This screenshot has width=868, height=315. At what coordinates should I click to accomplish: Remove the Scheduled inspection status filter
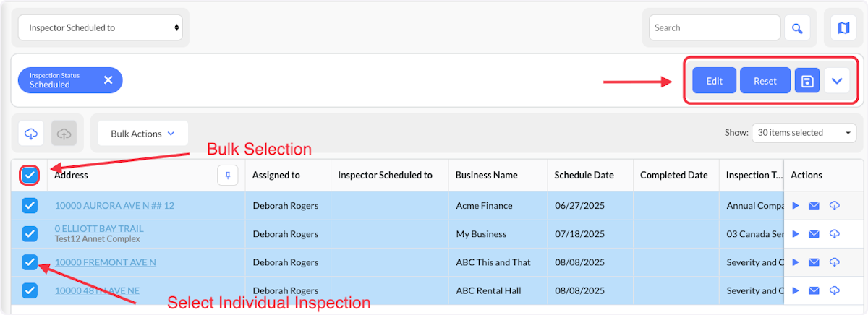[108, 80]
